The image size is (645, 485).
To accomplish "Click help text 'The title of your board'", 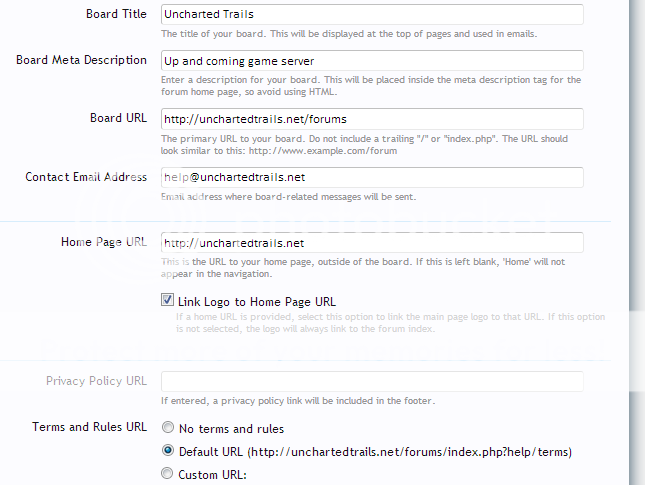I will [x=349, y=34].
